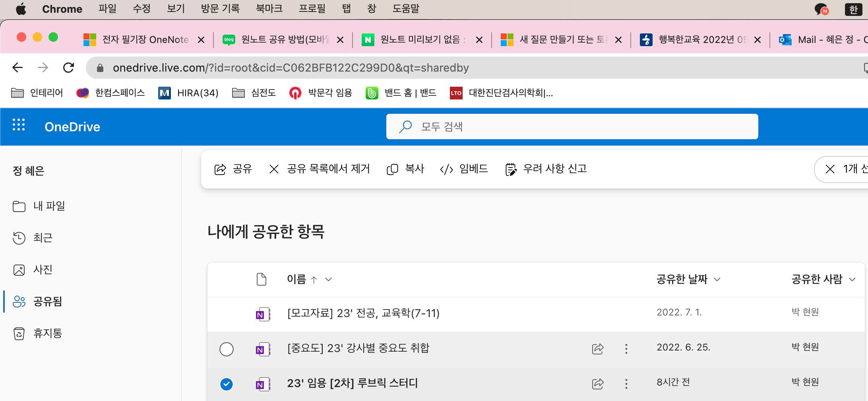Open the 박문각 임용 bookmark
The height and width of the screenshot is (401, 868).
click(321, 93)
